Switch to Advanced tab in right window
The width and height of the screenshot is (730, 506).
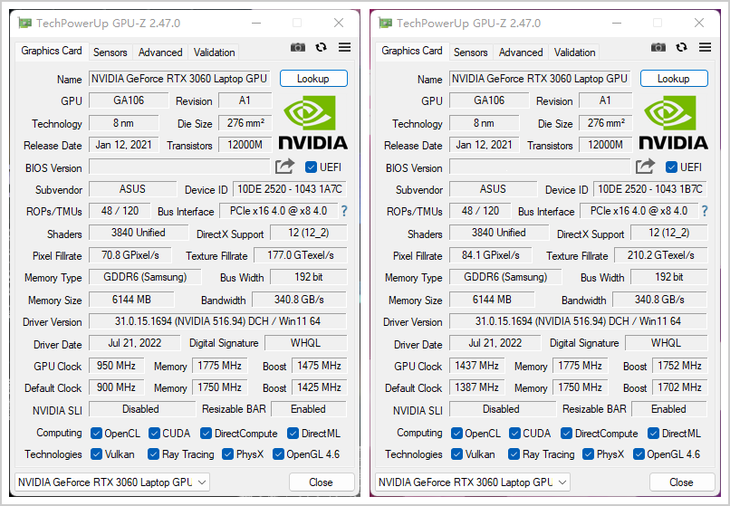pyautogui.click(x=520, y=52)
